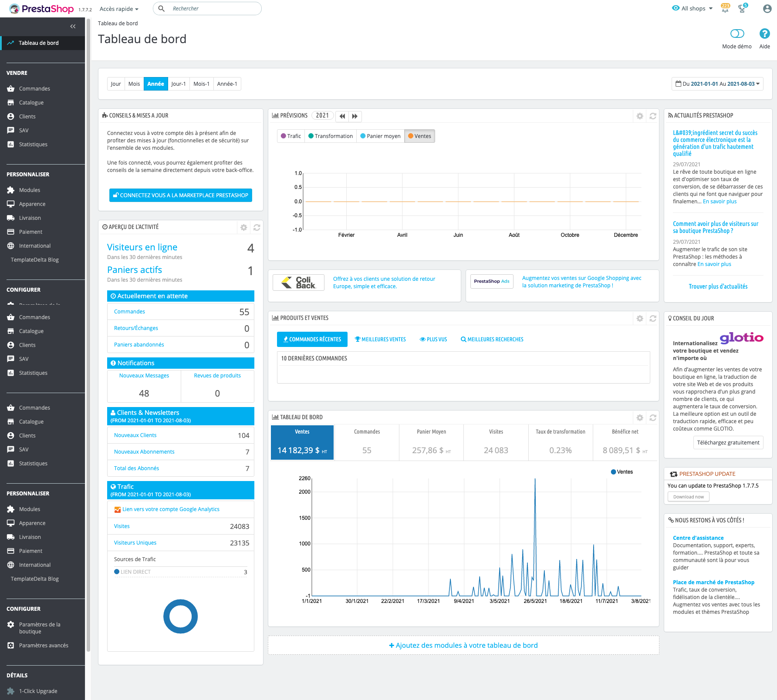Screen dimensions: 777x700
Task: Open 1-Click Upgrade in Détails section
Action: (x=38, y=691)
